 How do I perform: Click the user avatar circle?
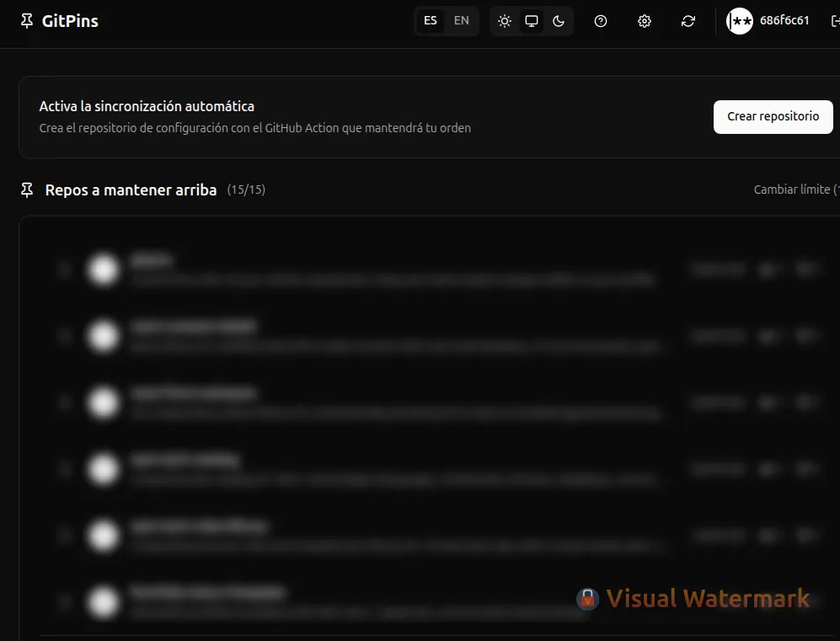click(x=739, y=21)
